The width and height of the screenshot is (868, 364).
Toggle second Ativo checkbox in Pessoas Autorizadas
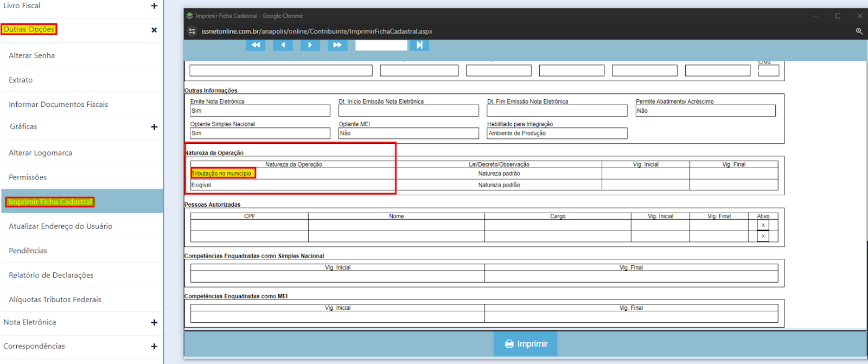(x=763, y=236)
